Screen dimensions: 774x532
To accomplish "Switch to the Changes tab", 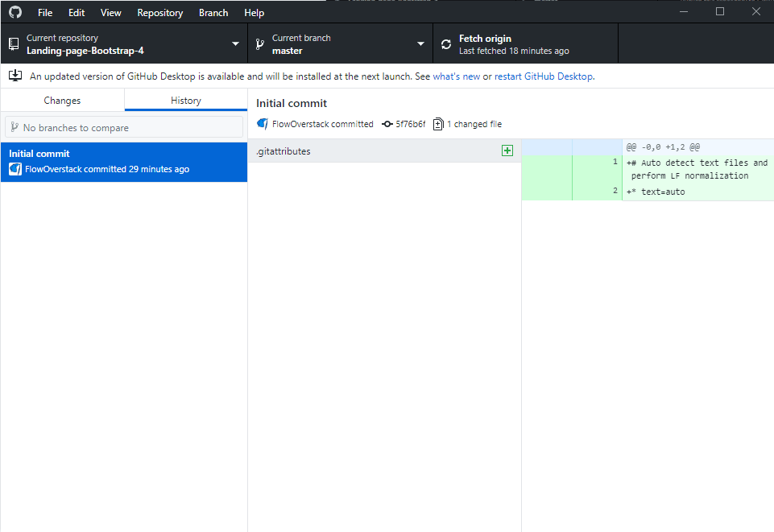I will point(62,100).
